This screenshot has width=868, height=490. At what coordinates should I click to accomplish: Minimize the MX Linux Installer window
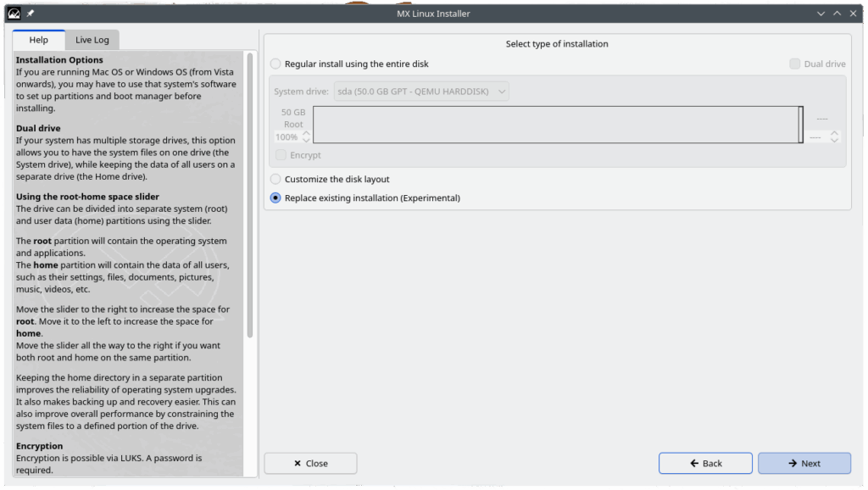(x=821, y=14)
